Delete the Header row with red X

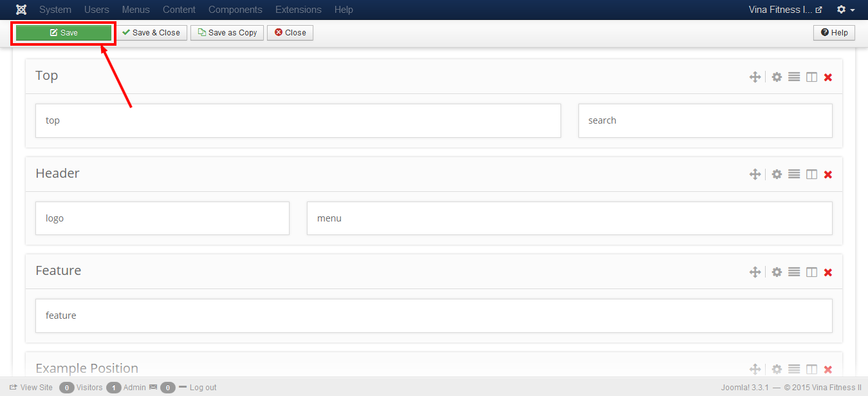(828, 174)
